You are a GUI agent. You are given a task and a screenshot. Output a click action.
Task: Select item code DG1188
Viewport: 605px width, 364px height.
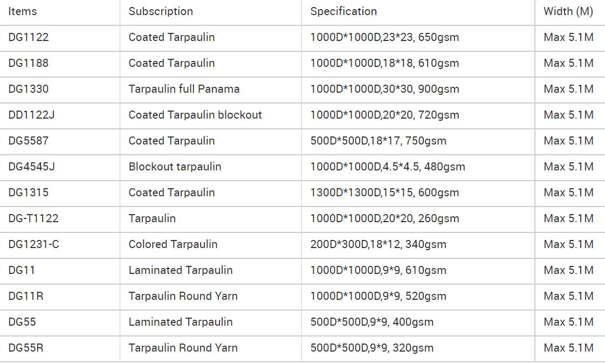pyautogui.click(x=29, y=63)
